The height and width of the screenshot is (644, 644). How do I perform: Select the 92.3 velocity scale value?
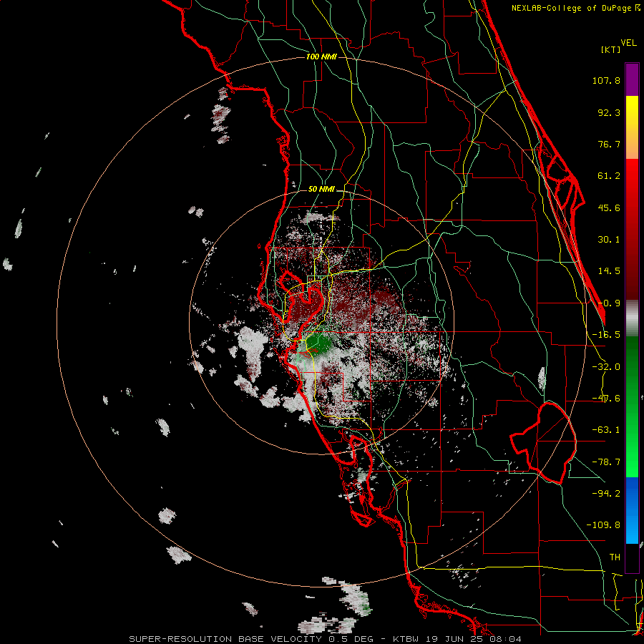pos(609,112)
